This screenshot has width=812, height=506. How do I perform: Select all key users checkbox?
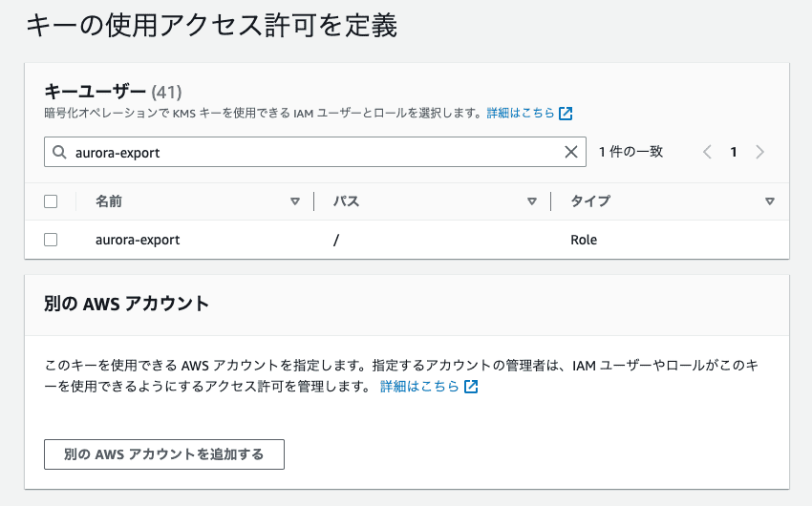pyautogui.click(x=52, y=201)
